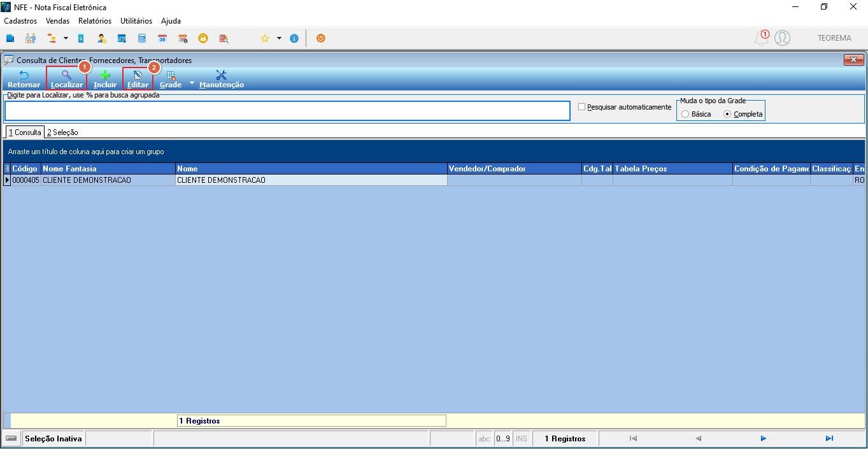
Task: Click the Vendedor/Comprador column header
Action: [x=515, y=169]
